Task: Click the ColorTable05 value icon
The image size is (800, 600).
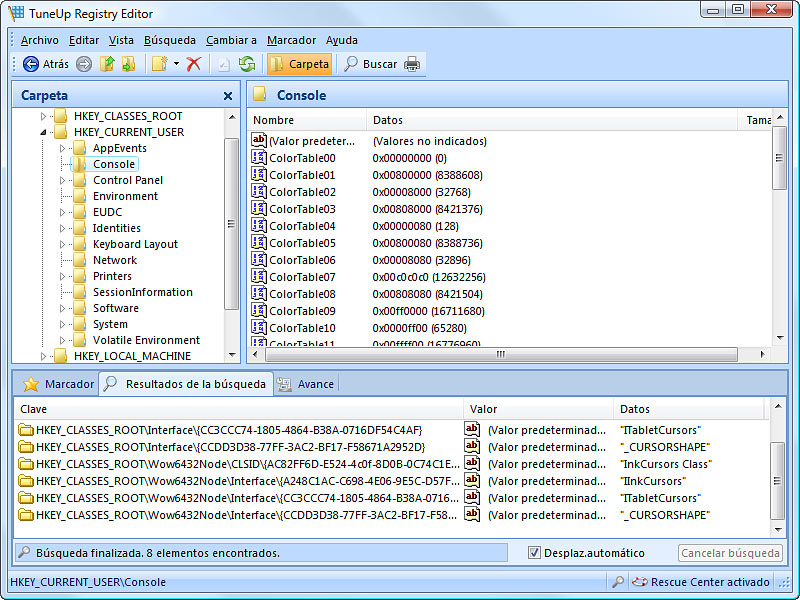Action: coord(259,243)
